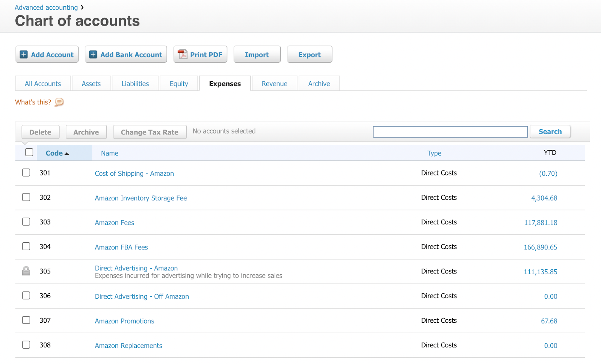Click the Code sort arrow icon

tap(66, 154)
